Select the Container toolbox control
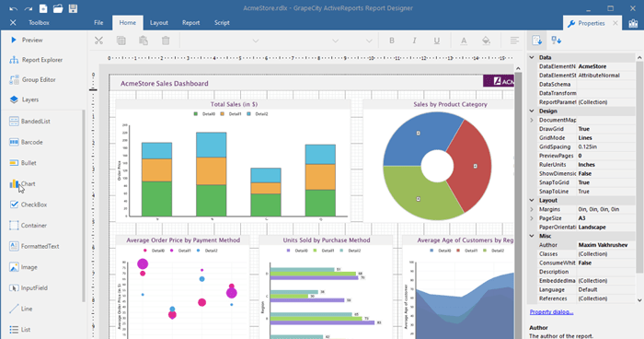The height and width of the screenshot is (339, 644). [28, 226]
